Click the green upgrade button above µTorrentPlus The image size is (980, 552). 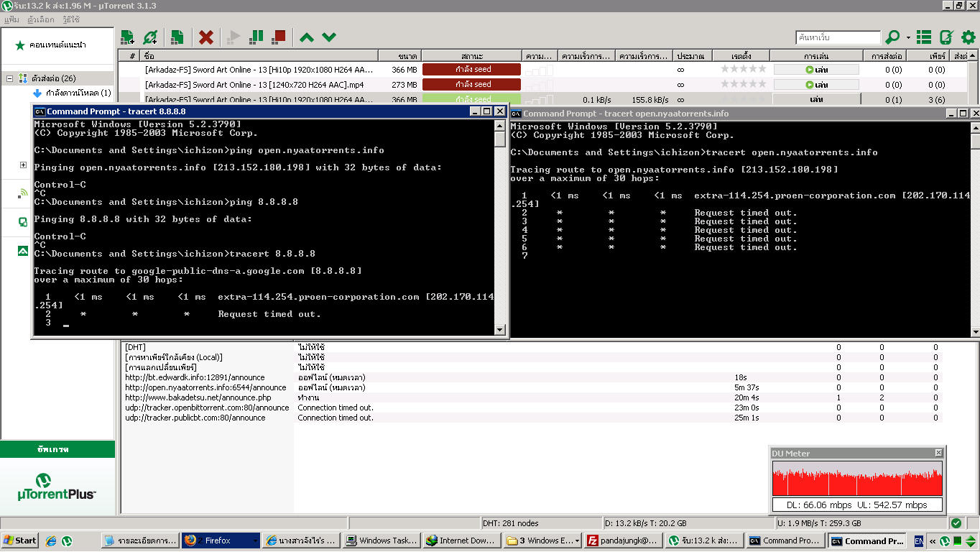[57, 449]
